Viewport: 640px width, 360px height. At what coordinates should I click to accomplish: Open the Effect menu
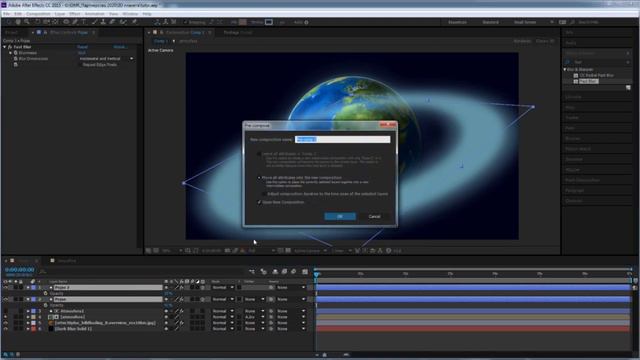point(74,14)
